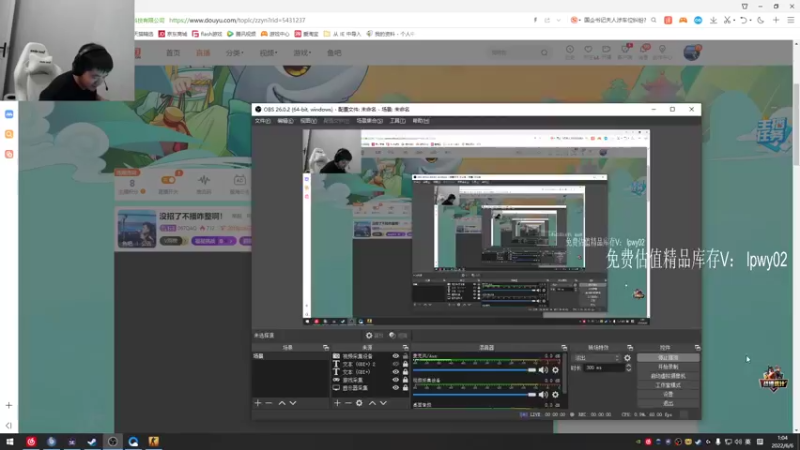Click Properties button above sources panel

pyautogui.click(x=374, y=336)
